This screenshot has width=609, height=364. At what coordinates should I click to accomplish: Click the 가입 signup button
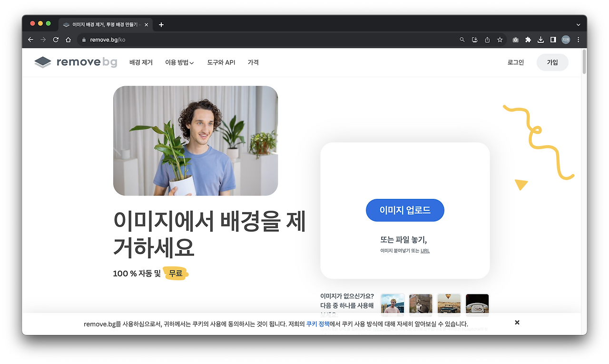[552, 62]
